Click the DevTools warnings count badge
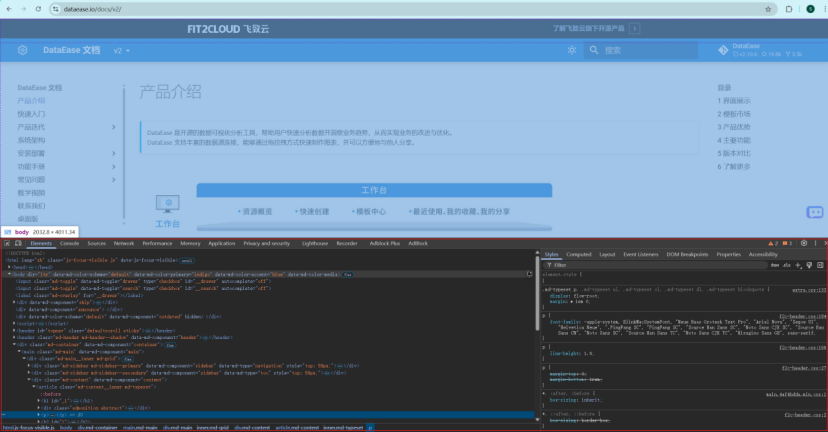 click(773, 243)
